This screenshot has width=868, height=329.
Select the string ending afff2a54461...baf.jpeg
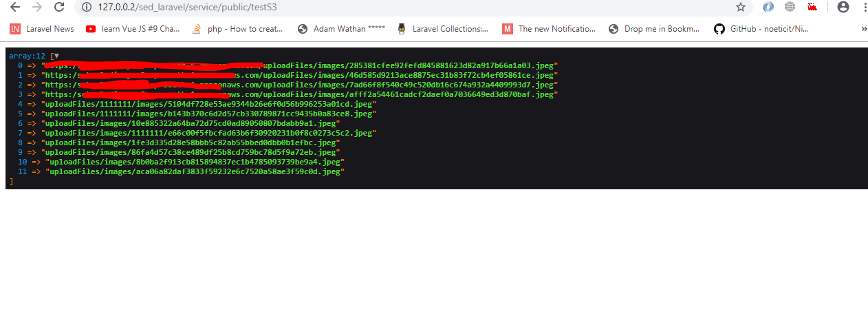[x=298, y=94]
